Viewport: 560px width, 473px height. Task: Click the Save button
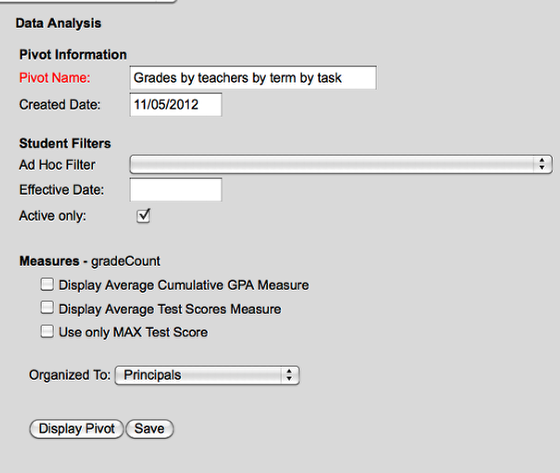click(x=150, y=429)
